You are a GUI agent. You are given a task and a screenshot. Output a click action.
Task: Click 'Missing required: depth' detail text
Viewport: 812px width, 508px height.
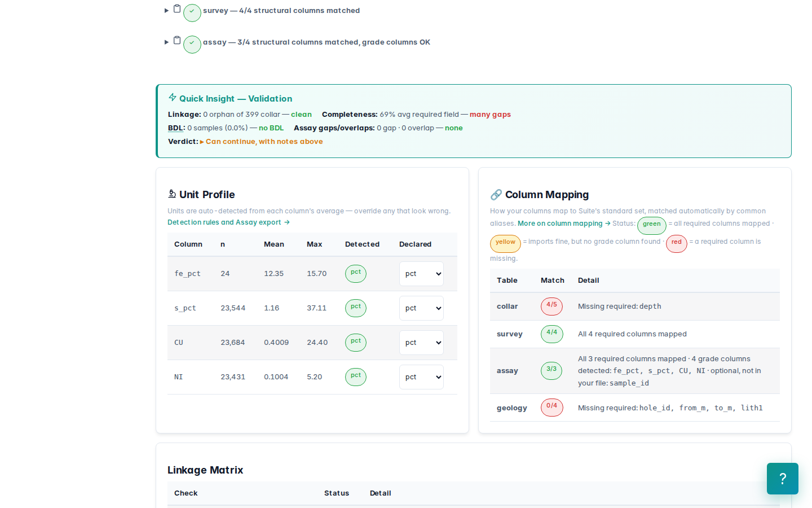[620, 306]
